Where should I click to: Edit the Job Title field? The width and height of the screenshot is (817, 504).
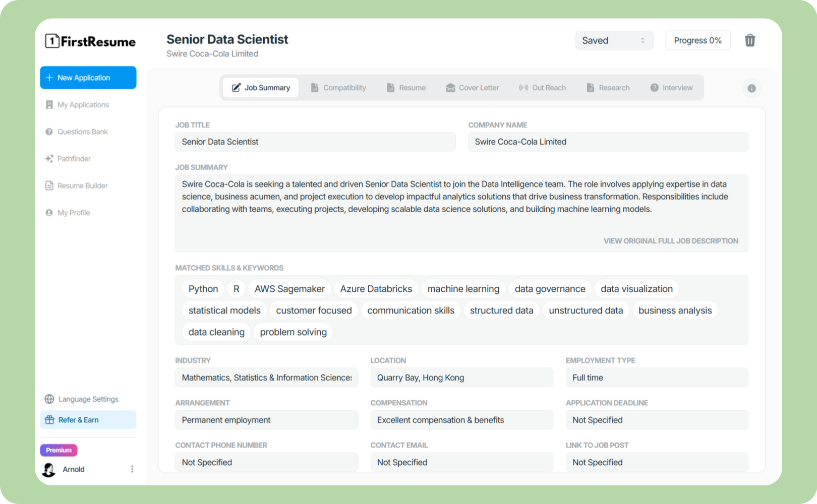(315, 142)
